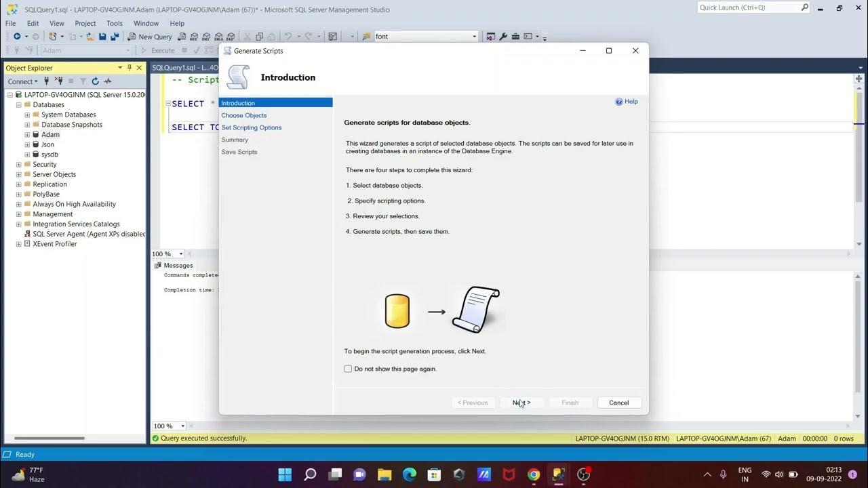Viewport: 868px width, 488px height.
Task: Open the system tray hidden icons chevron
Action: (x=707, y=474)
